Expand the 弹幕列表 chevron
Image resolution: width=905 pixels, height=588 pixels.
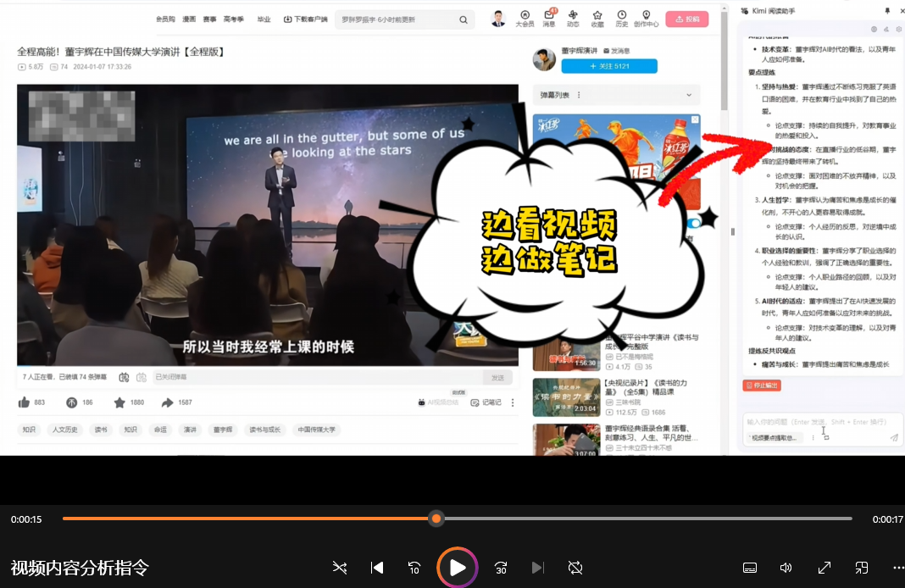pyautogui.click(x=689, y=95)
